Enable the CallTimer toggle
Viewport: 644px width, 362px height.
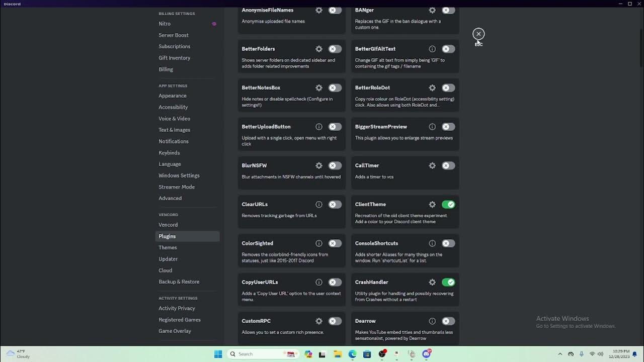448,165
